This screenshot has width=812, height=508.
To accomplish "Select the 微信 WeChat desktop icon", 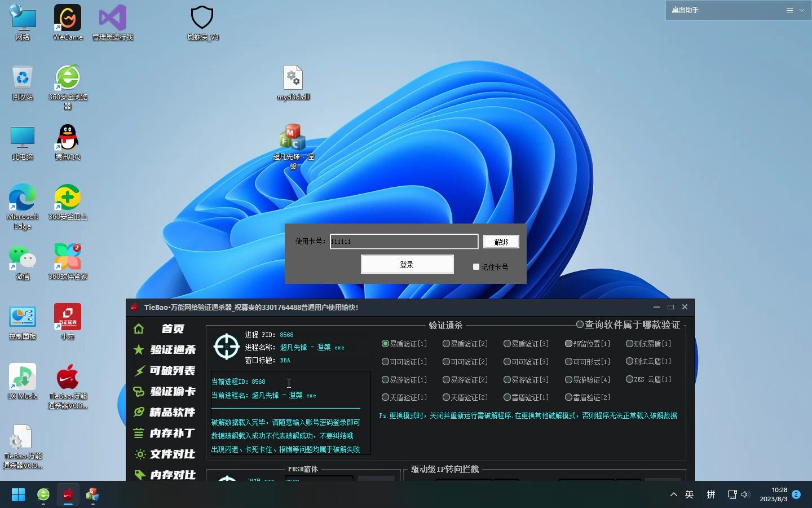I will [23, 262].
